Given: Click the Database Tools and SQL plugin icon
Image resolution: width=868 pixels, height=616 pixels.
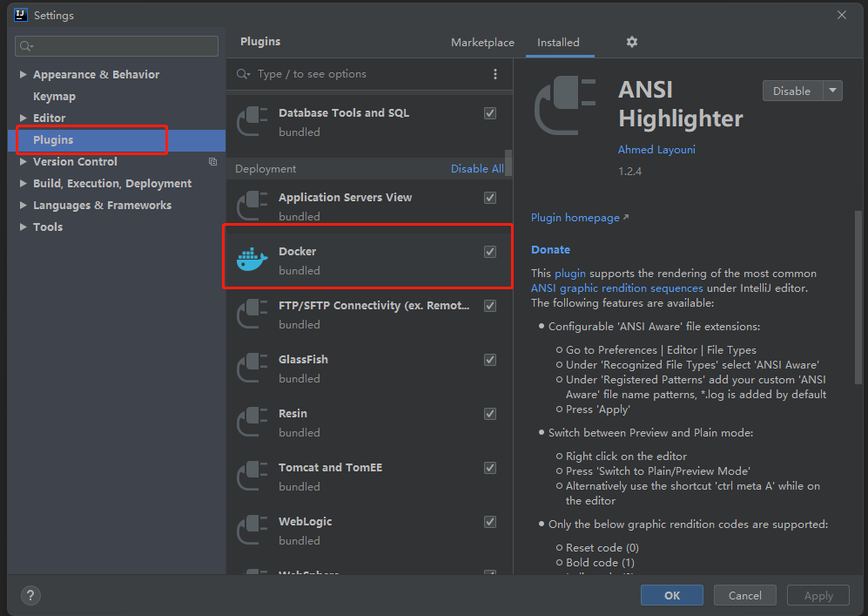Looking at the screenshot, I should click(252, 122).
